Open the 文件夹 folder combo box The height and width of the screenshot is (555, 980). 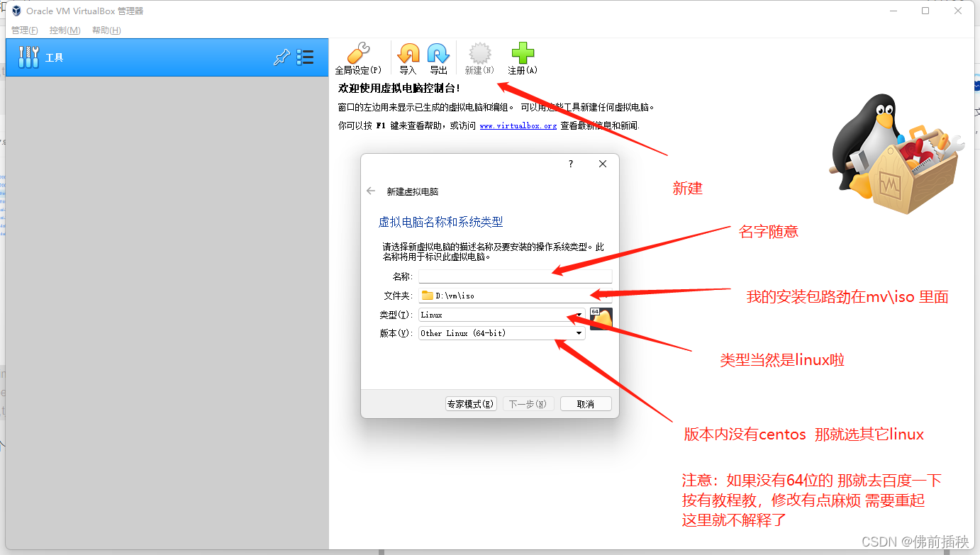point(515,296)
